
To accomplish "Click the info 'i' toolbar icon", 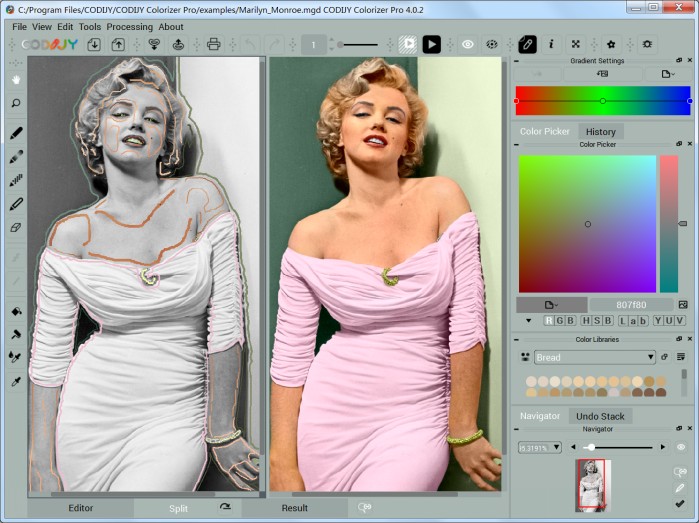I will click(551, 44).
